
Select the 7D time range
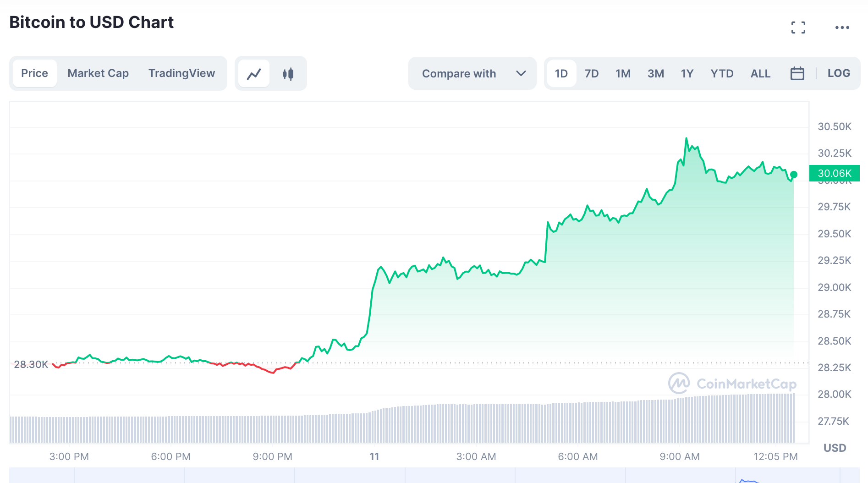coord(591,73)
